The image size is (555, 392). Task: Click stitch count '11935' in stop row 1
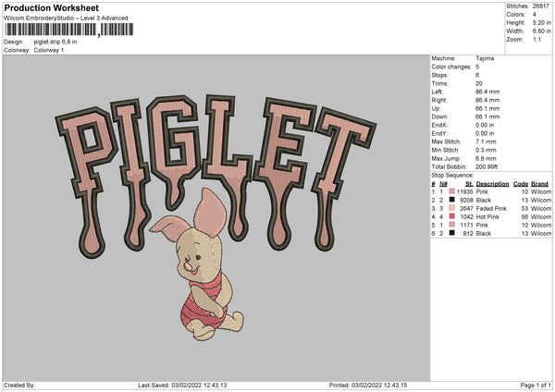tap(464, 191)
